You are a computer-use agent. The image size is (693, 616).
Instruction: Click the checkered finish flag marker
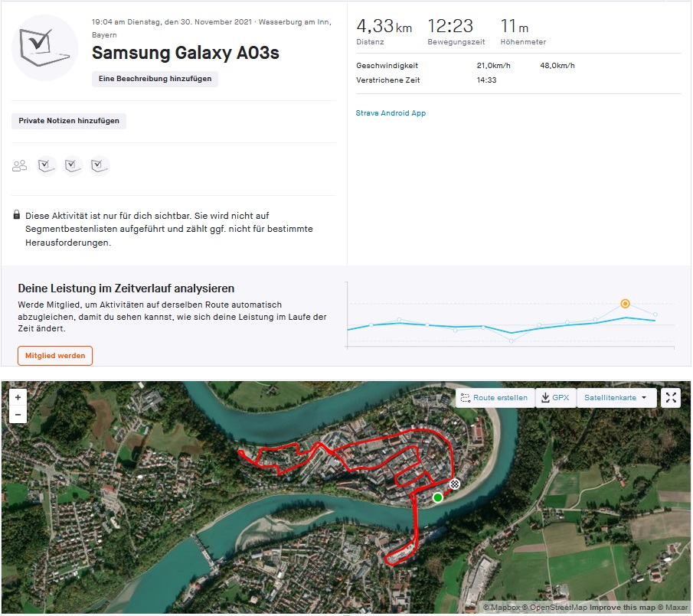(455, 484)
